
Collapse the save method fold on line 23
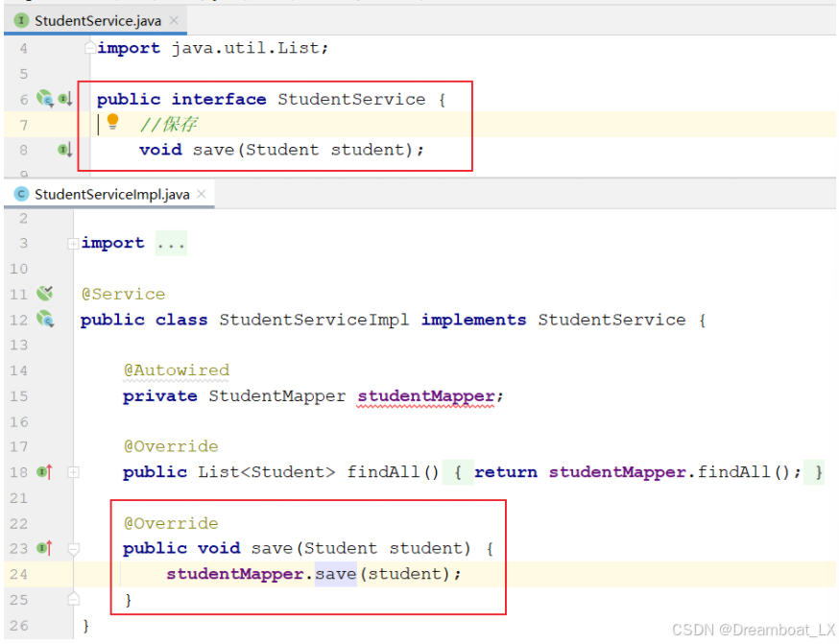[x=73, y=549]
